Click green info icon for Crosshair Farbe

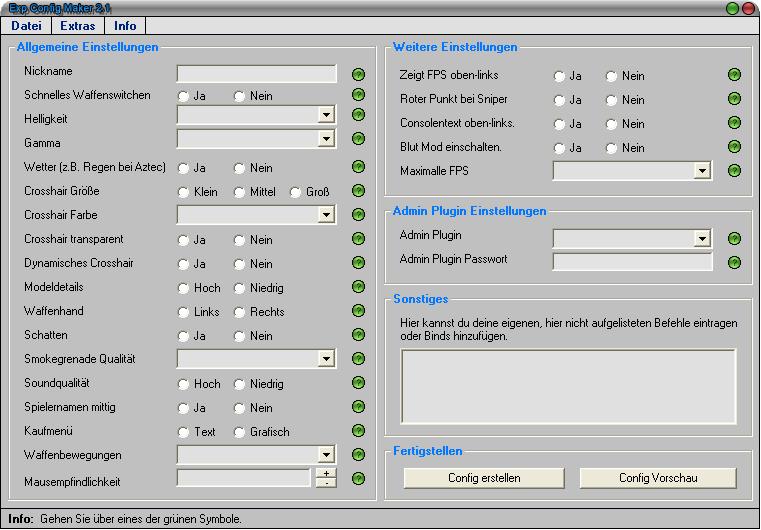coord(358,214)
